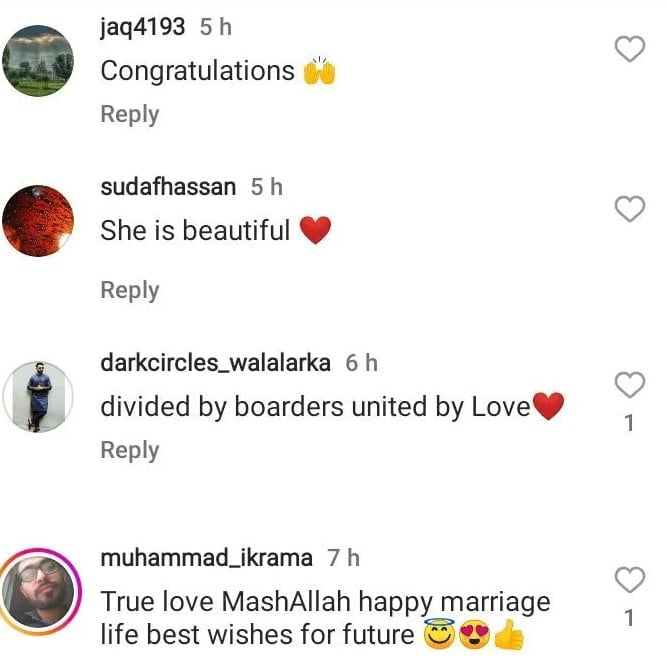This screenshot has width=667, height=670.
Task: Reply to darkcircles_walalarka's comment
Action: [130, 450]
